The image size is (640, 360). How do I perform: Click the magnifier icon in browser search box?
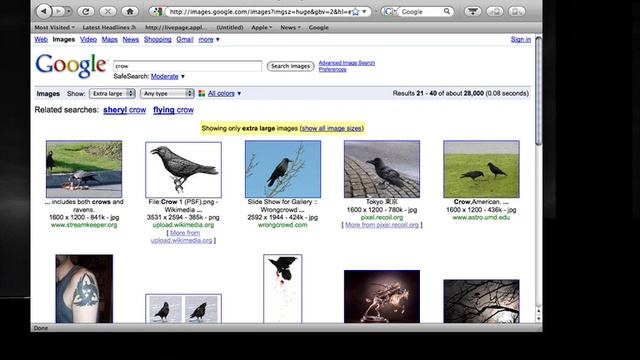point(447,11)
